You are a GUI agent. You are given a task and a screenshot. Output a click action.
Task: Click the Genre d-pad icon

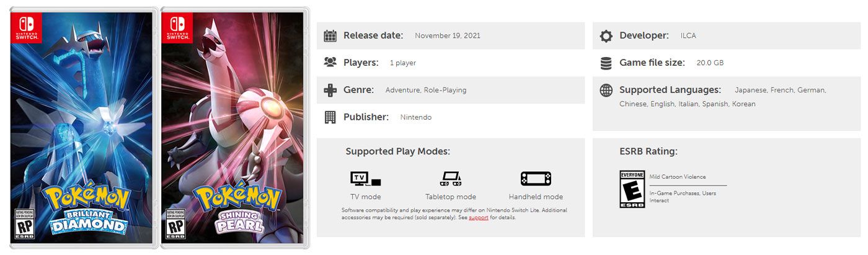pyautogui.click(x=330, y=90)
